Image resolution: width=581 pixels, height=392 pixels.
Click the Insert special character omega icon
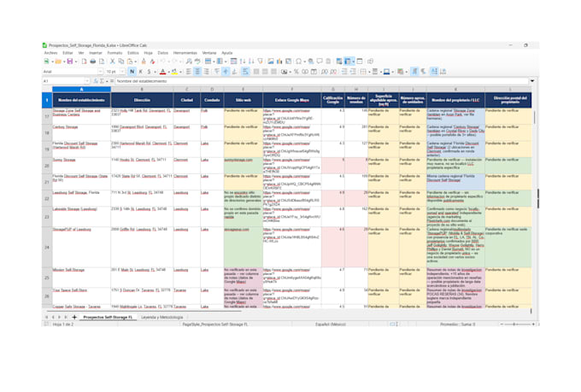tap(299, 61)
